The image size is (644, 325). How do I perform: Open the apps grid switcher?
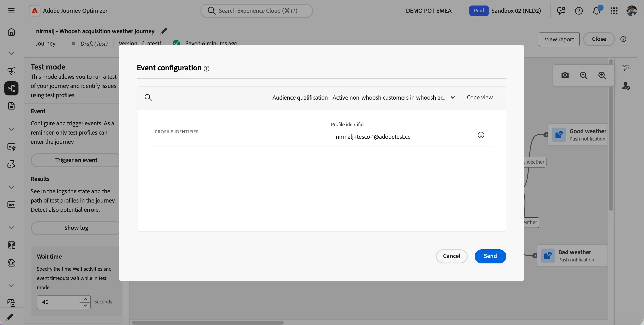(x=614, y=11)
